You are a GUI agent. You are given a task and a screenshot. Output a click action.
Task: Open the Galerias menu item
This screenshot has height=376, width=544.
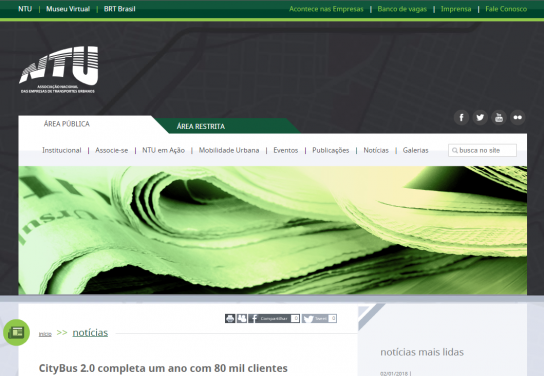coord(415,150)
